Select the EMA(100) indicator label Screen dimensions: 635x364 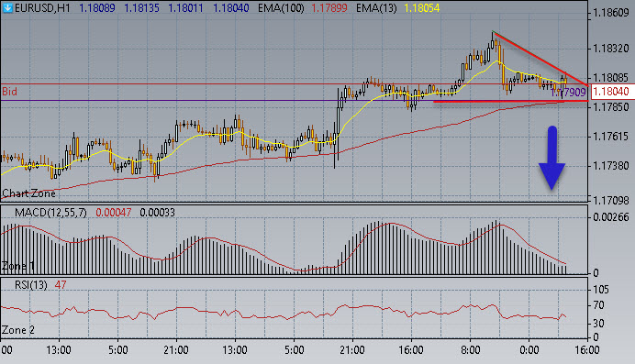point(281,8)
